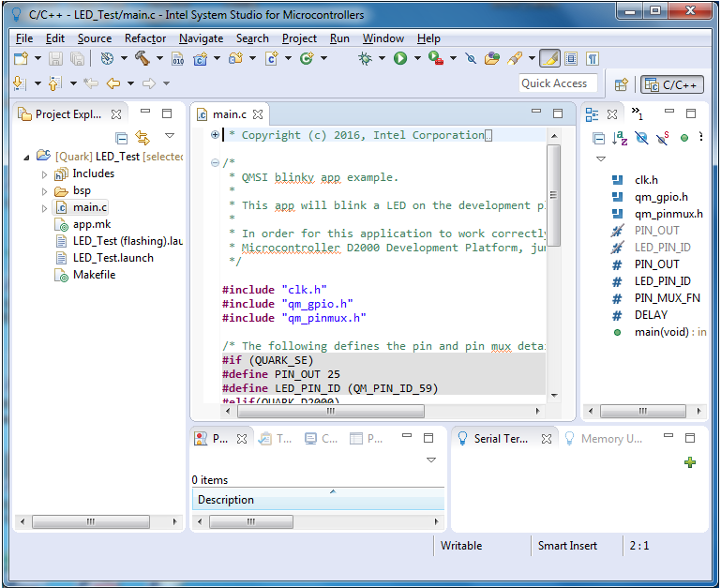Toggle Block Selection Mode button
The height and width of the screenshot is (588, 721).
(571, 58)
